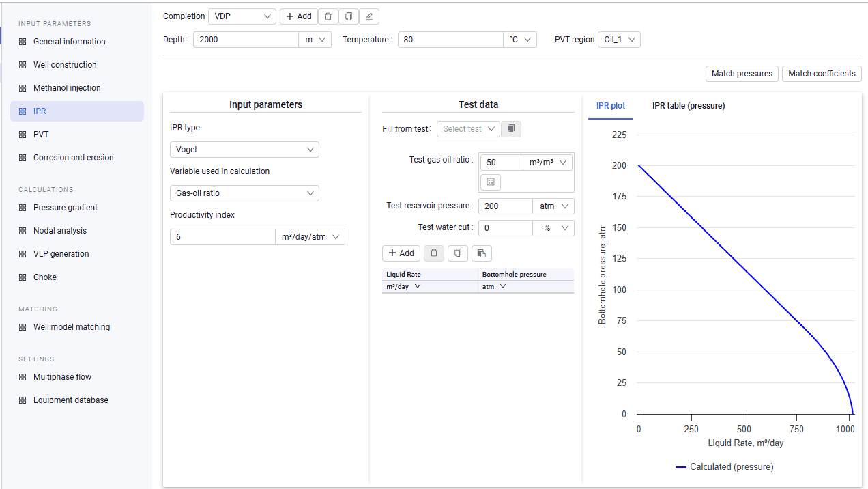868x489 pixels.
Task: Click the grid icon next to Choke
Action: [23, 277]
